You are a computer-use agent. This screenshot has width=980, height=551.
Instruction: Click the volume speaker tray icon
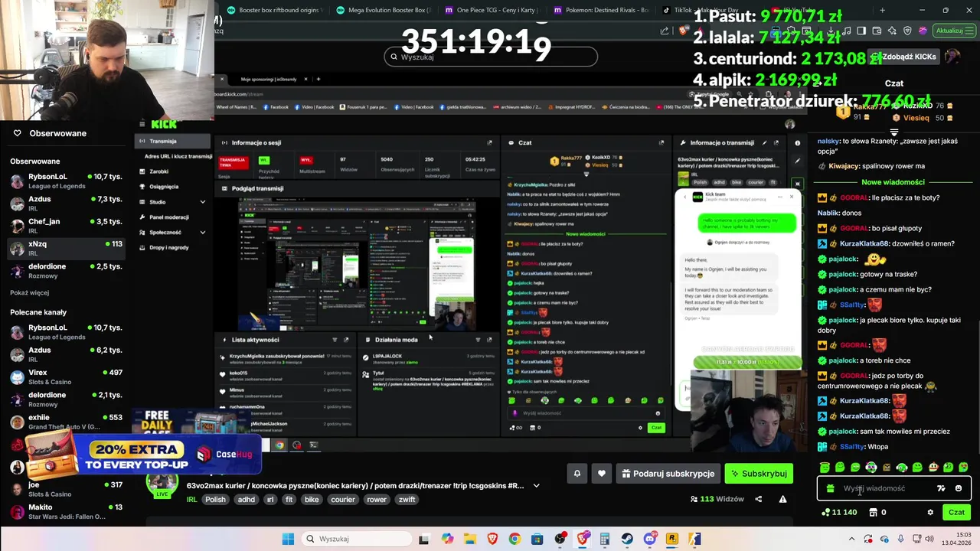point(929,539)
